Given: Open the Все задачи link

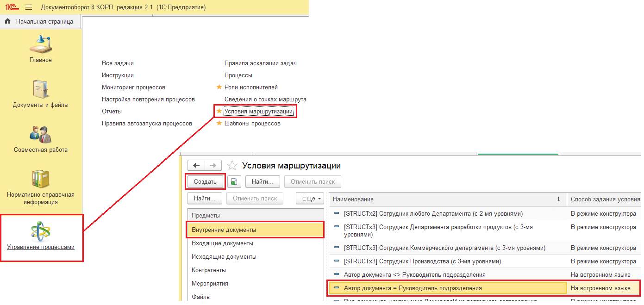Looking at the screenshot, I should tap(118, 63).
